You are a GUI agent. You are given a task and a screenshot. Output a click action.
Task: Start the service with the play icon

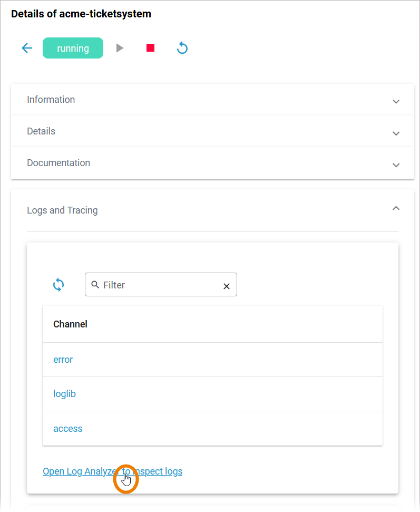tap(120, 48)
